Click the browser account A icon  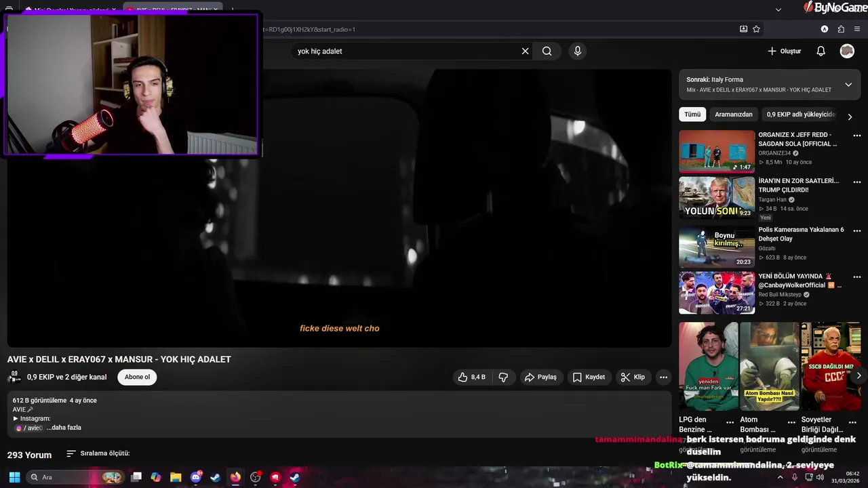825,29
